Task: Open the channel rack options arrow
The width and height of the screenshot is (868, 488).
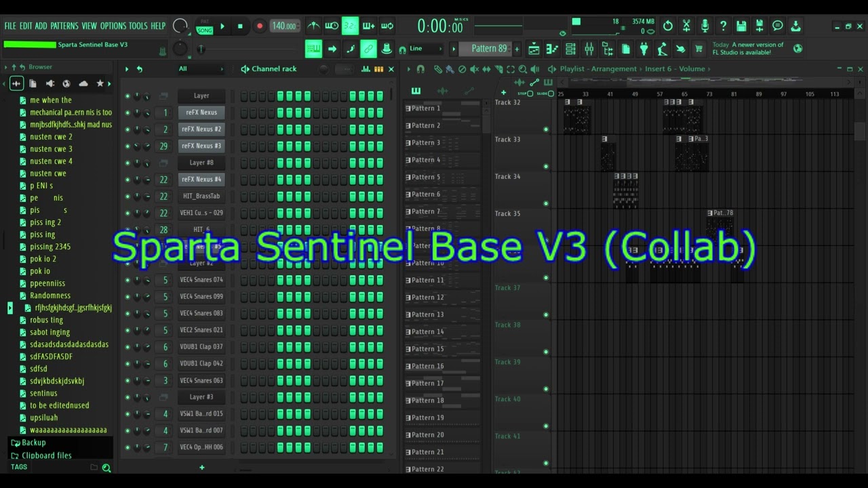Action: coord(127,69)
